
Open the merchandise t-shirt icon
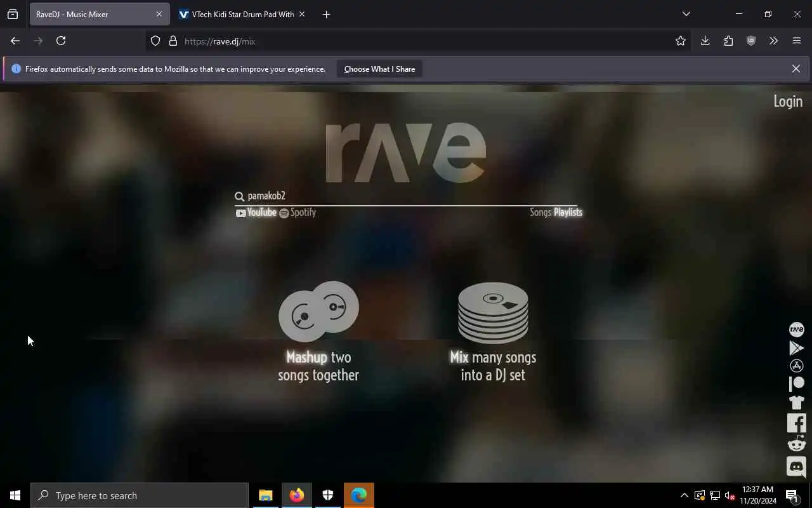click(x=796, y=402)
